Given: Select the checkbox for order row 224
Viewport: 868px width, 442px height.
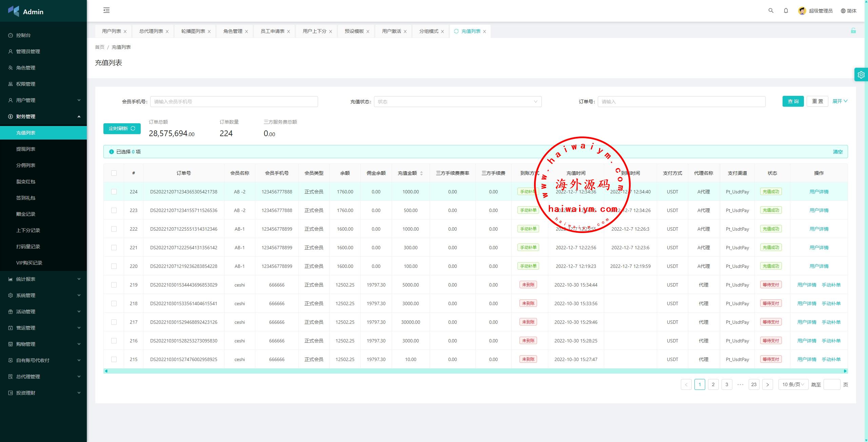Looking at the screenshot, I should coord(114,192).
